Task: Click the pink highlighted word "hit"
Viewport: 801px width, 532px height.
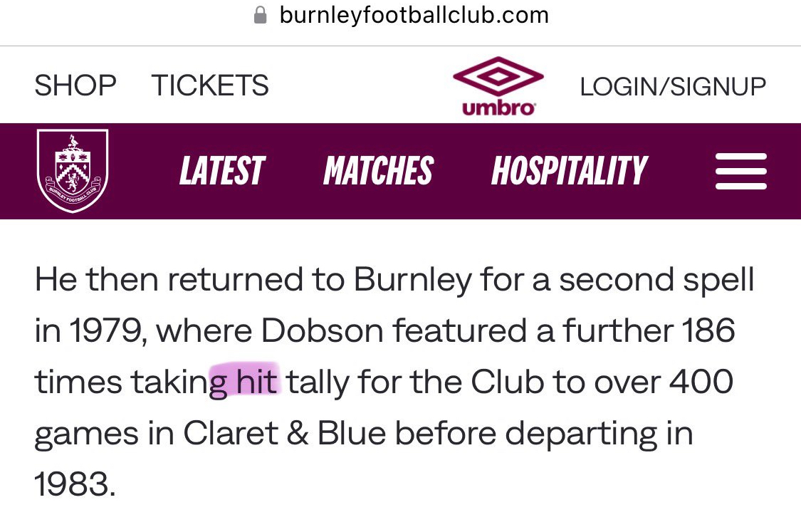Action: [x=258, y=382]
